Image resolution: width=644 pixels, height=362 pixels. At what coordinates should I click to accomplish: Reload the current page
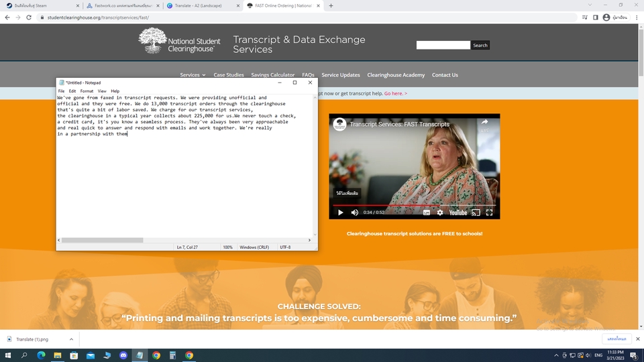[x=29, y=17]
